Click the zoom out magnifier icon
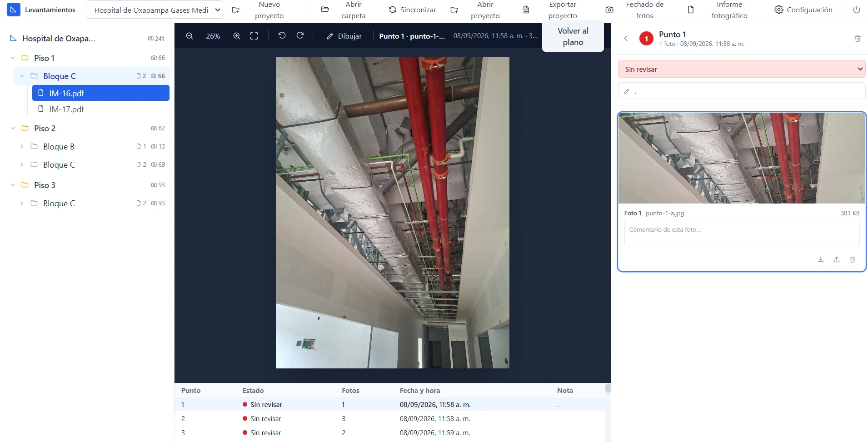The width and height of the screenshot is (868, 442). coord(190,36)
